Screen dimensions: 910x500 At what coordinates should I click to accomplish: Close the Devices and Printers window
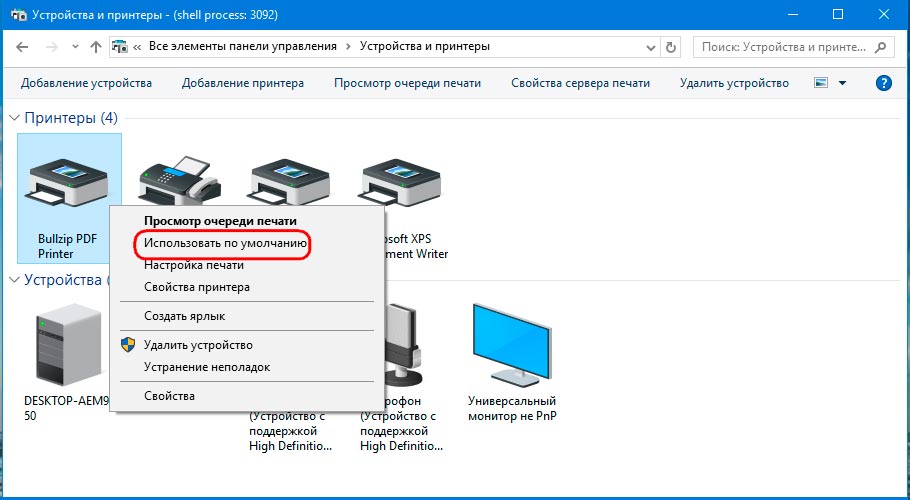point(884,15)
